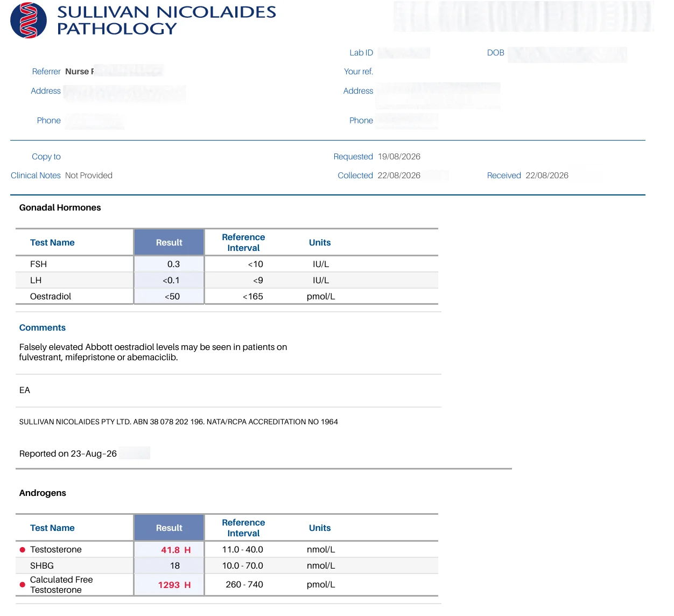Select the Testosterone reference interval 11.0 - 40.0
Viewport: 674px width, 616px height.
coord(243,550)
